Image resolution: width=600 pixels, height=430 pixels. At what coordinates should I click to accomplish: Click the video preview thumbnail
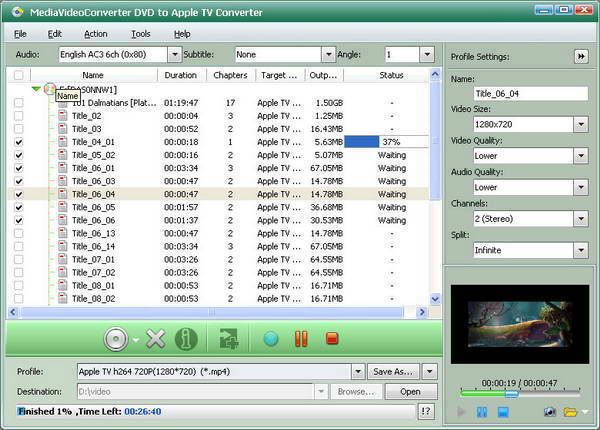(x=520, y=324)
